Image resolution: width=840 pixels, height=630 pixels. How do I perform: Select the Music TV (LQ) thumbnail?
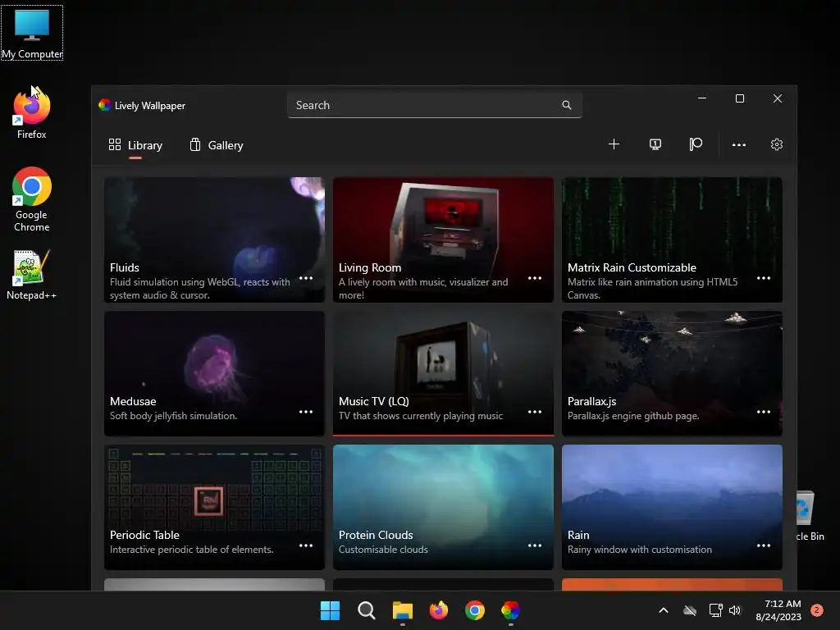click(443, 373)
